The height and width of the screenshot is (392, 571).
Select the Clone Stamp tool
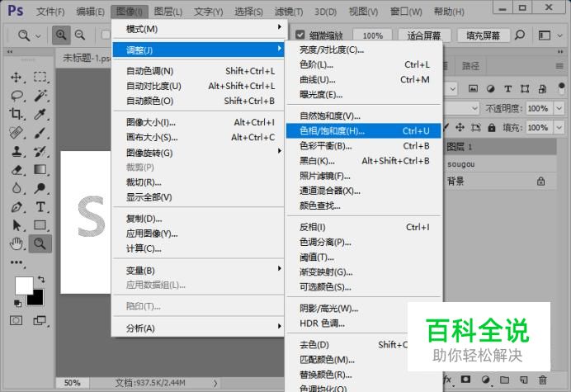click(x=16, y=151)
